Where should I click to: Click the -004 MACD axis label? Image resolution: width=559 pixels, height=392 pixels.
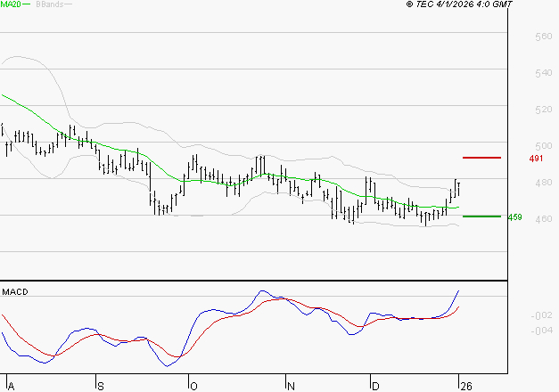542,331
